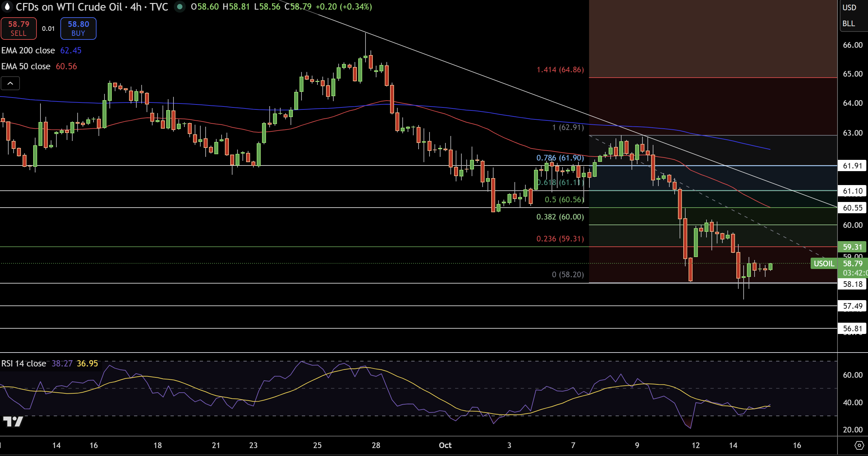The image size is (868, 456).
Task: Click the 59.31 green price label
Action: [852, 247]
